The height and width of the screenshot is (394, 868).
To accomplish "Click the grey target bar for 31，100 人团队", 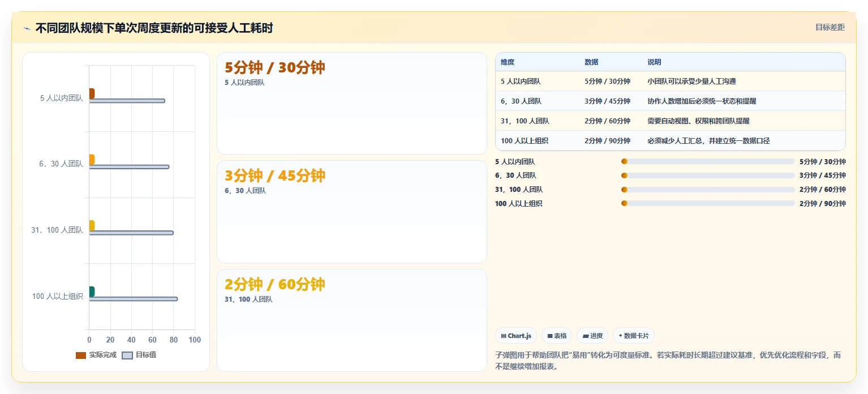I will [x=131, y=233].
